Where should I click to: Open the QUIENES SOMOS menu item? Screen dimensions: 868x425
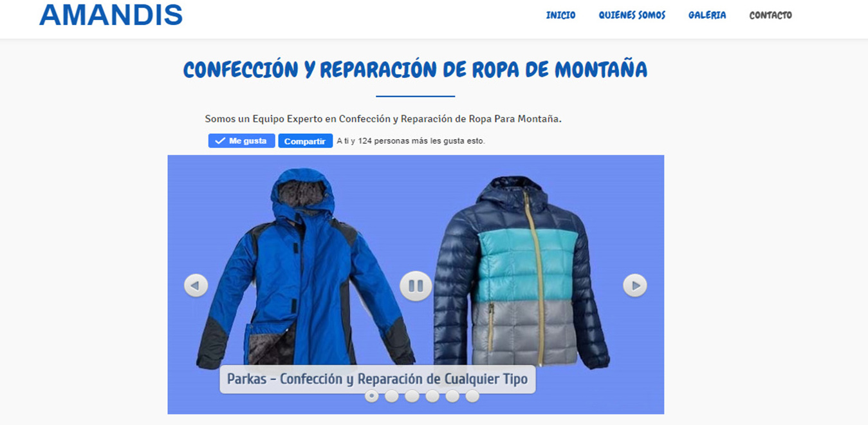pos(632,15)
